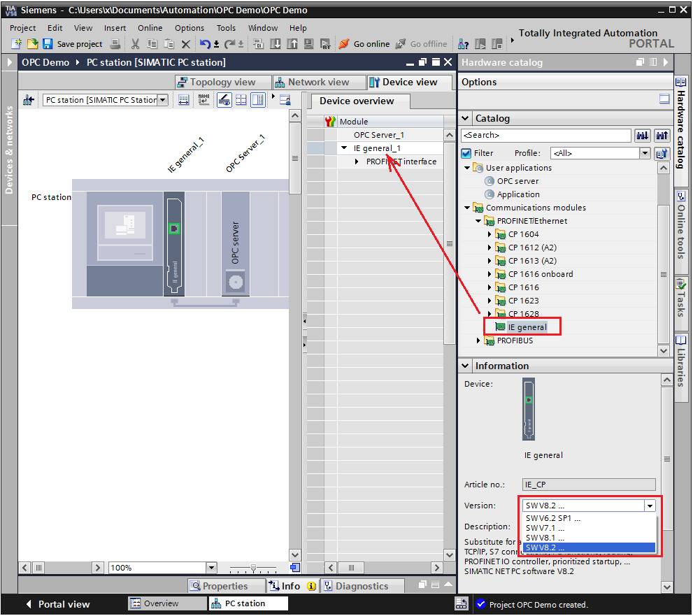Click the Show module labels NAME icon

(203, 100)
